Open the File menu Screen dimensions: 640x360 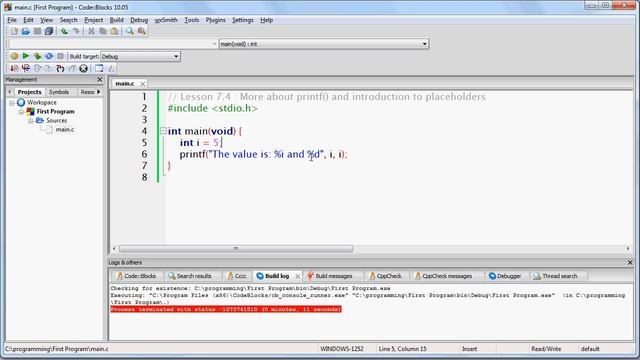point(12,20)
